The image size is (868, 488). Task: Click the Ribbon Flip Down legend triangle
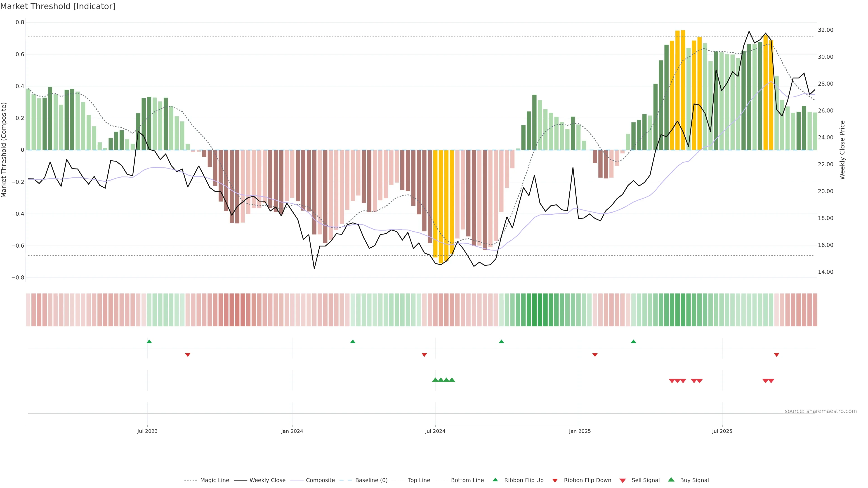coord(555,481)
